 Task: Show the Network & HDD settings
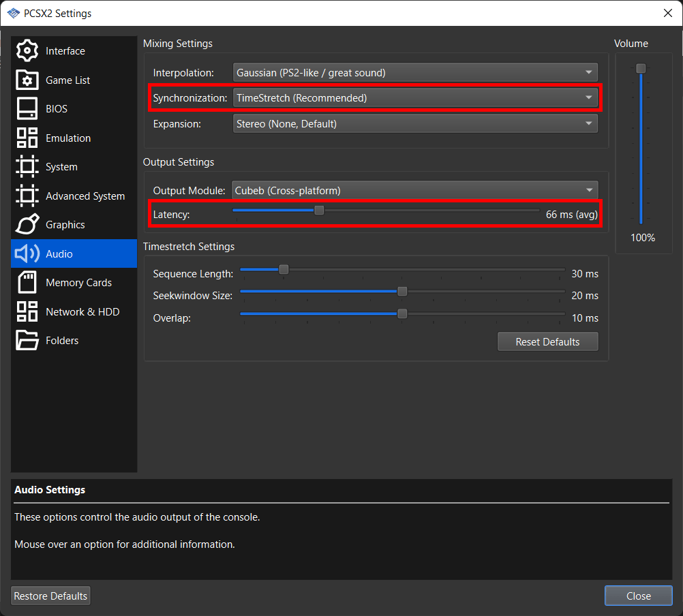point(74,311)
